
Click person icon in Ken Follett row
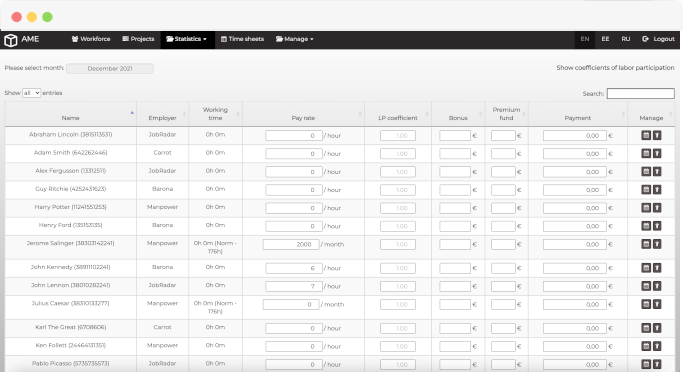(x=657, y=346)
